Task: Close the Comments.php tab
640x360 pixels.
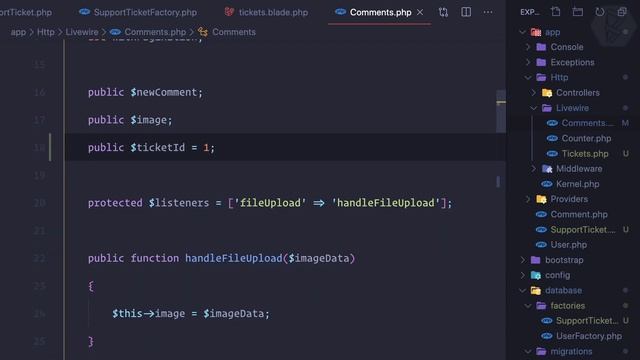Action: pos(420,12)
